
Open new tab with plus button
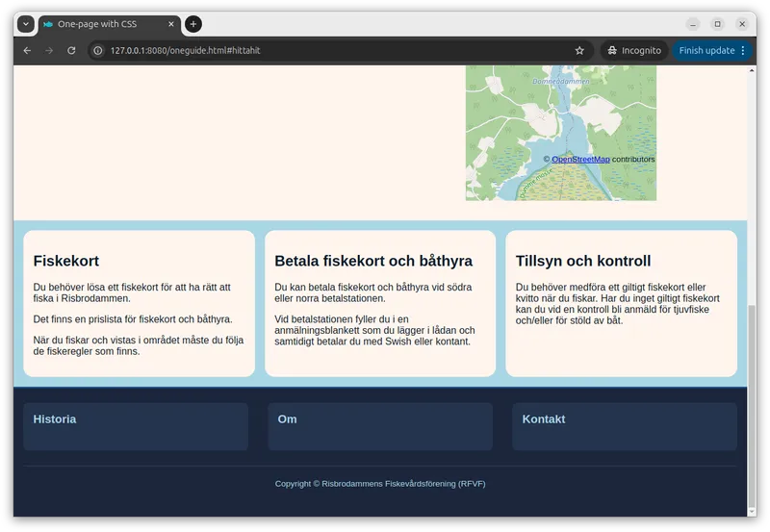(x=193, y=24)
